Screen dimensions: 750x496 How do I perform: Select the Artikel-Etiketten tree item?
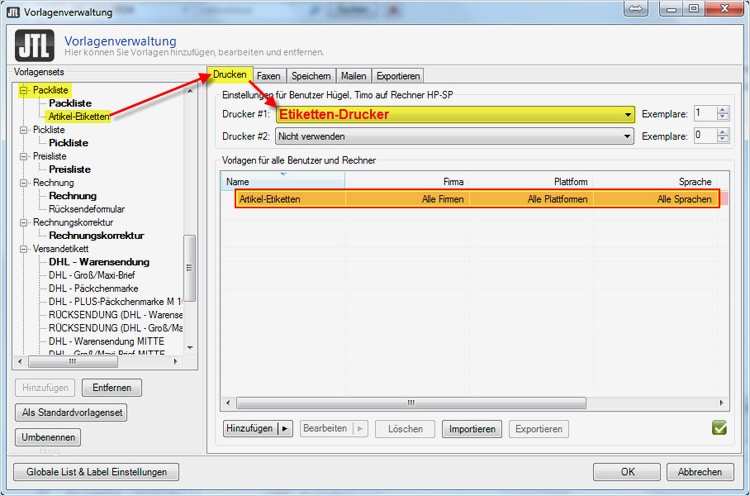pos(79,117)
